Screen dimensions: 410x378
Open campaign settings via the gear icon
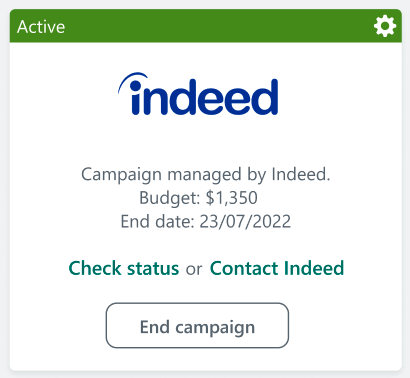385,26
